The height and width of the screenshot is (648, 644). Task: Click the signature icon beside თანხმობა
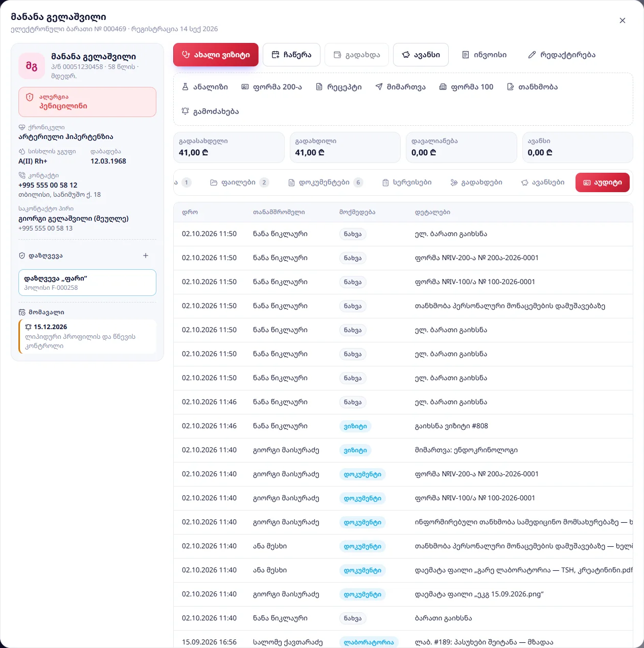[511, 87]
